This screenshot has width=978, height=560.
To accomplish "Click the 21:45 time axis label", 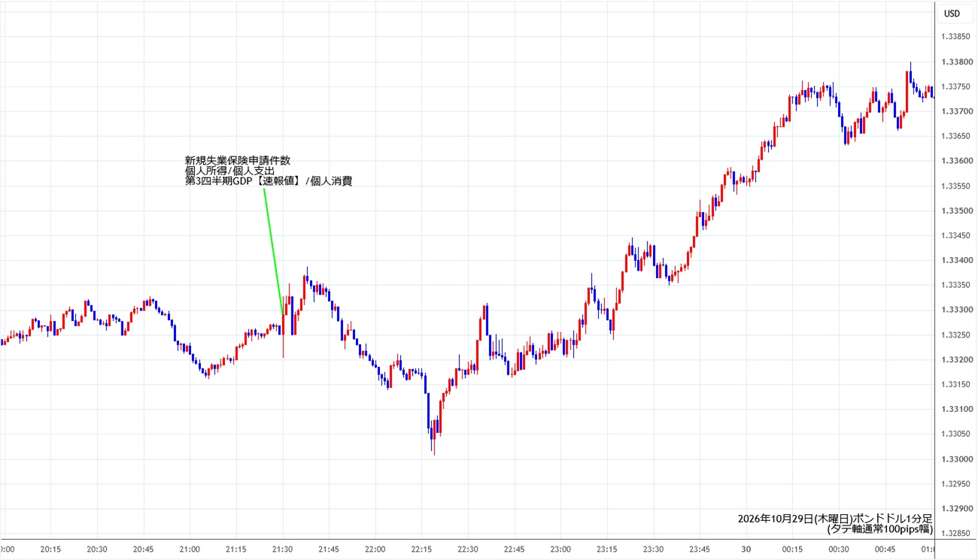I will click(329, 549).
